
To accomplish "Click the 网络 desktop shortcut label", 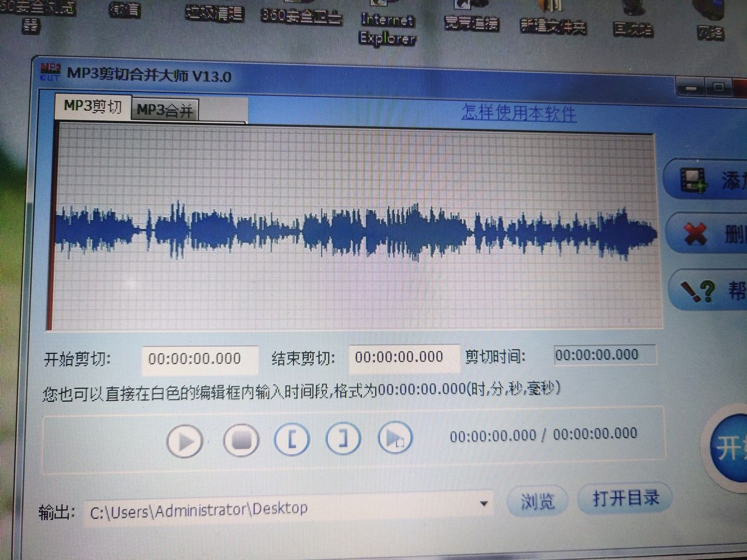I will point(710,33).
